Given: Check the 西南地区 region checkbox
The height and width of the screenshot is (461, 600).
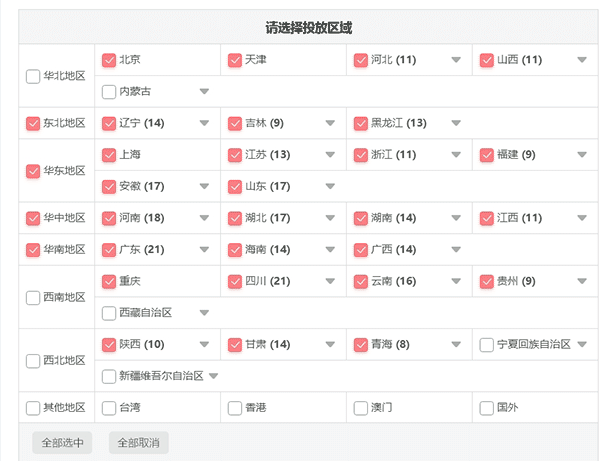Looking at the screenshot, I should coord(34,298).
